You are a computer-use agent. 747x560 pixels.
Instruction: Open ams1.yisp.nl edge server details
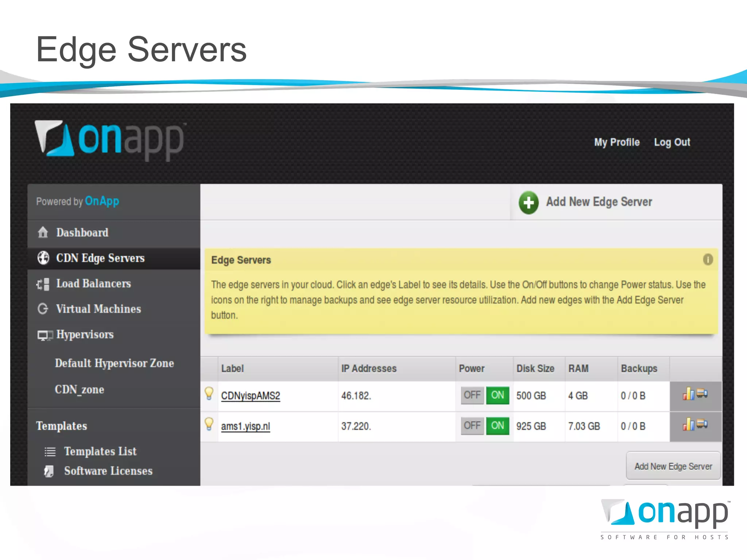(x=245, y=426)
